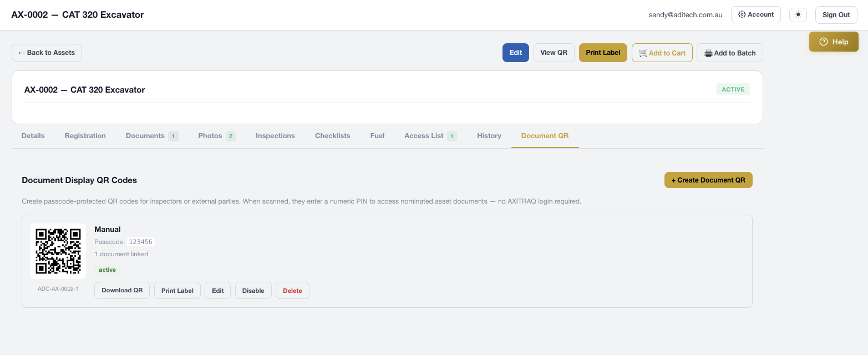The width and height of the screenshot is (868, 355).
Task: Select the Document QR tab
Action: [545, 135]
